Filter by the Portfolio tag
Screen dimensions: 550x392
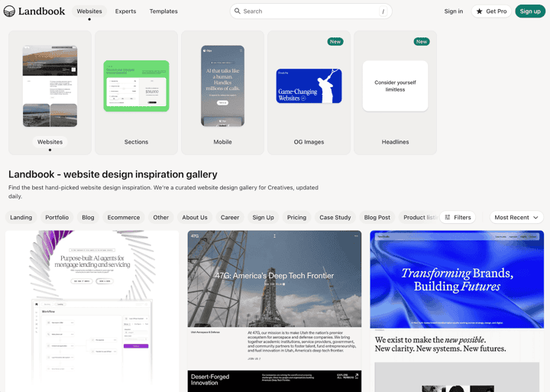coord(57,217)
